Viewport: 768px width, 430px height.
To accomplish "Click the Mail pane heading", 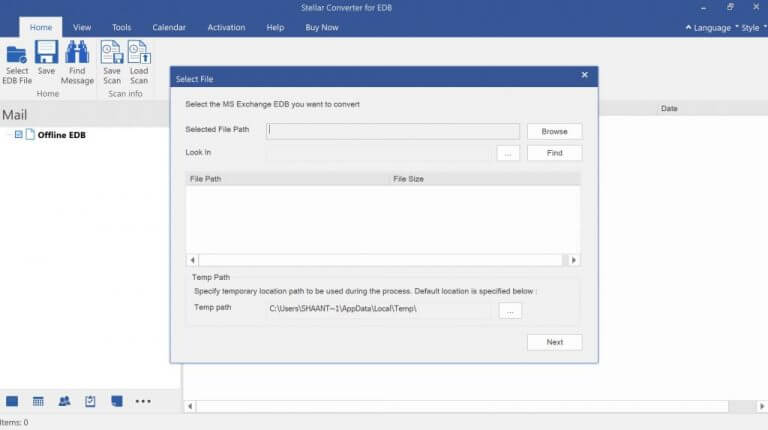I will click(x=15, y=115).
